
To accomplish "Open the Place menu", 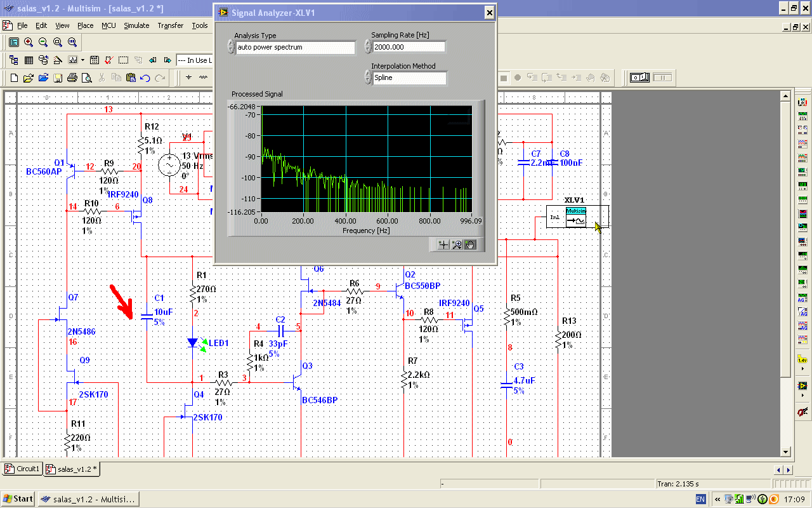I will [86, 25].
